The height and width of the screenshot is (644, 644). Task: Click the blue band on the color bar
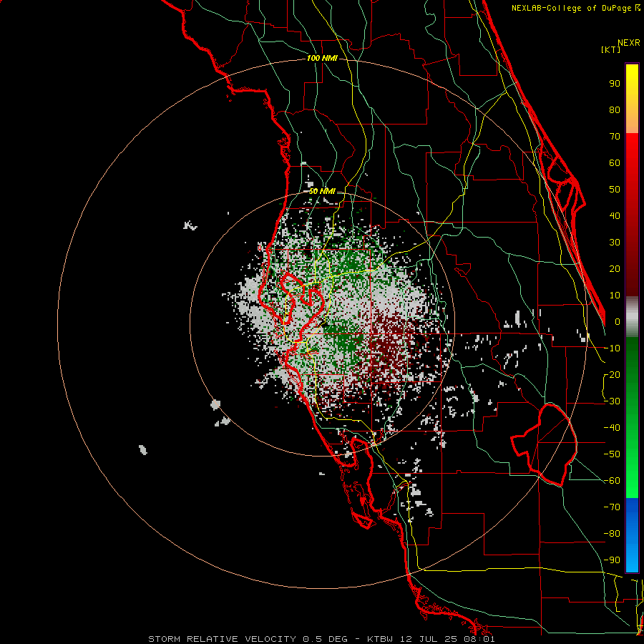point(632,535)
